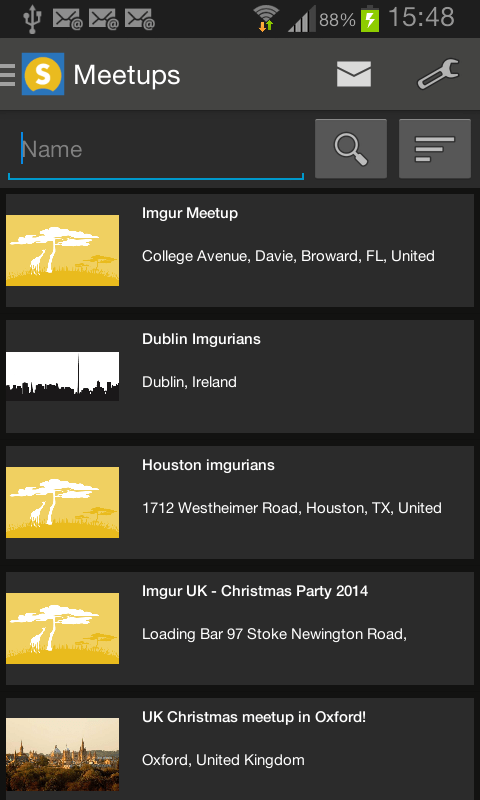Tap the yellow S app logo

(x=43, y=74)
